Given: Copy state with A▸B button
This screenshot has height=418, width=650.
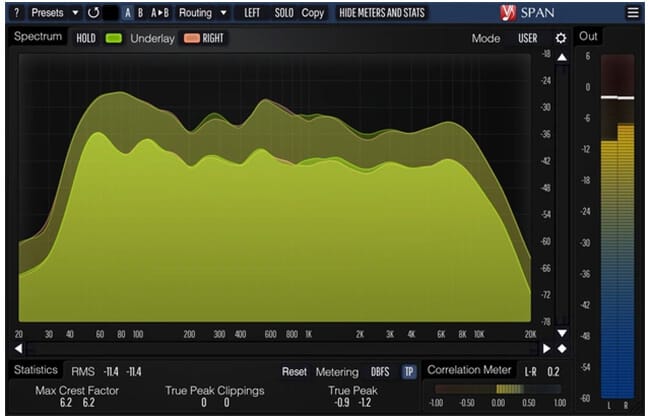Looking at the screenshot, I should (x=160, y=13).
